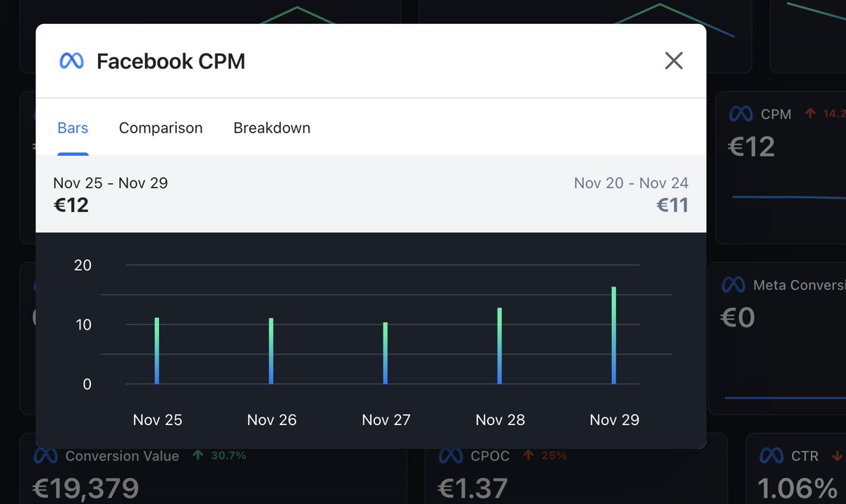Click the 20 y-axis label
Screen dimensions: 846x504
82,265
